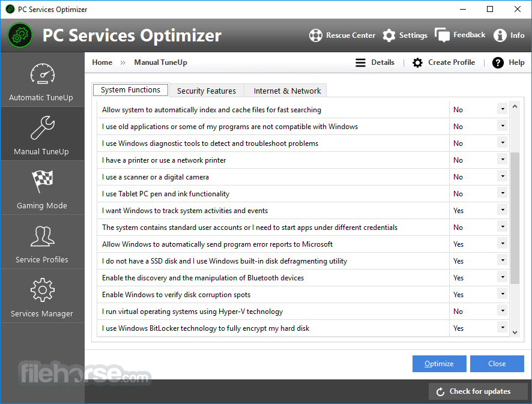This screenshot has height=404, width=532.
Task: Select row 'I have a printer or use a network printer'
Action: [303, 160]
